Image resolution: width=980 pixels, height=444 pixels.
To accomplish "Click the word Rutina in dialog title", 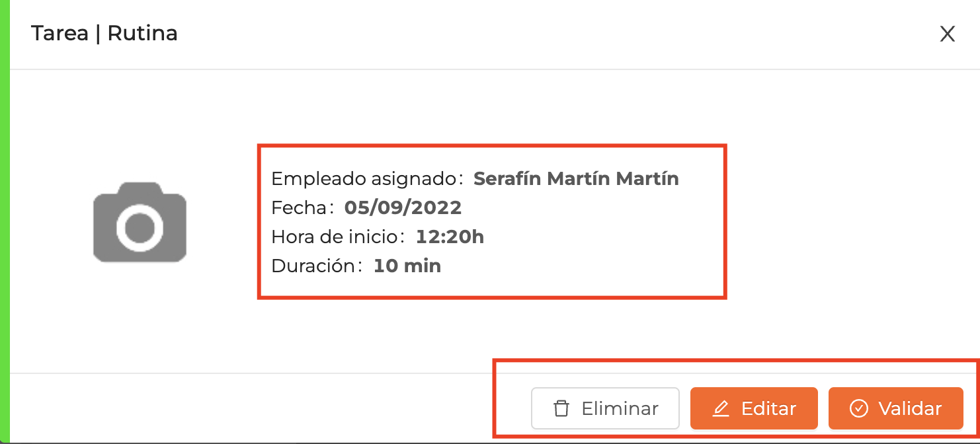I will pyautogui.click(x=142, y=33).
